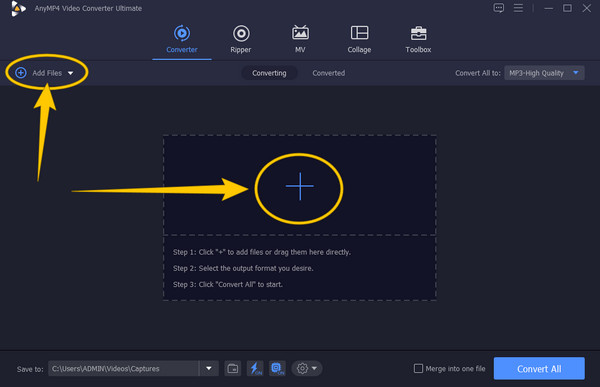Open the gear settings dropdown
The image size is (600, 387).
click(x=307, y=369)
